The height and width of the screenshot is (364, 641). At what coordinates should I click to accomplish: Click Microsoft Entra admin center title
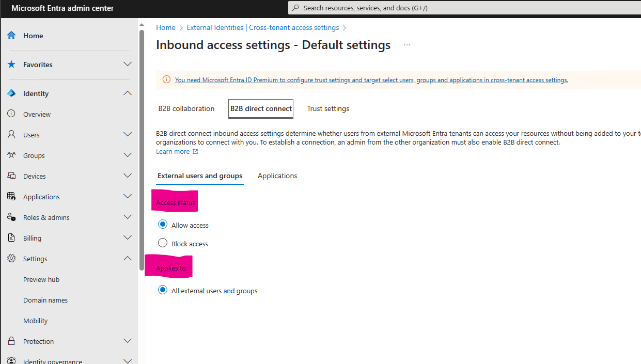[62, 8]
